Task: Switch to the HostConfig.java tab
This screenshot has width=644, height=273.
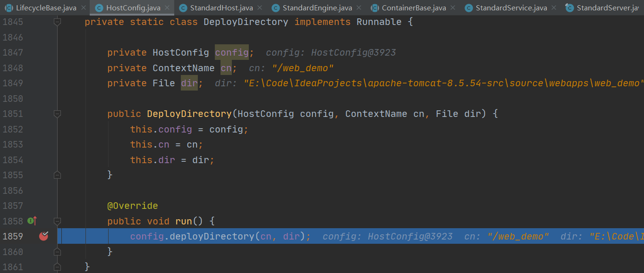Action: pos(133,8)
